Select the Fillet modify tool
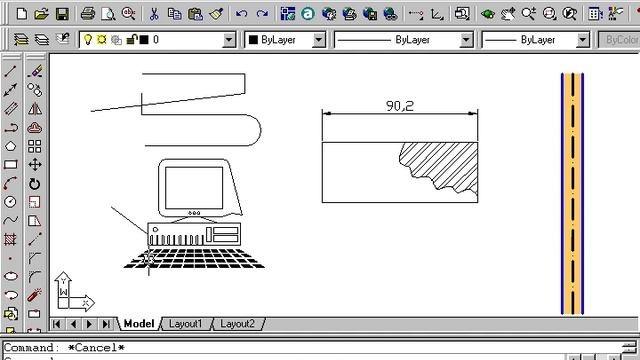640x360 pixels. [x=35, y=276]
